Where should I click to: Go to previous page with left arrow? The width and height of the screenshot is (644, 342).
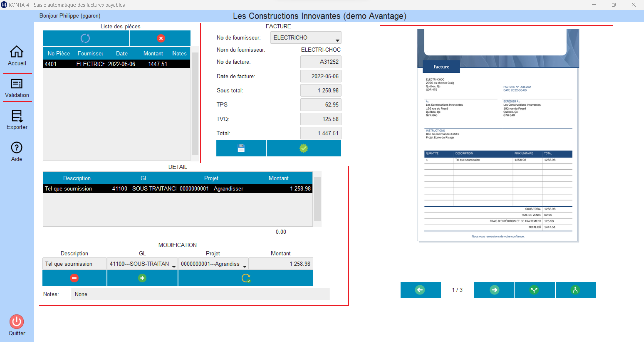[420, 290]
